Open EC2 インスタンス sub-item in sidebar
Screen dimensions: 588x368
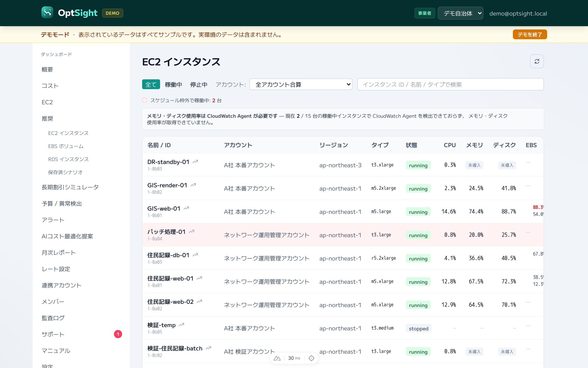pos(68,133)
